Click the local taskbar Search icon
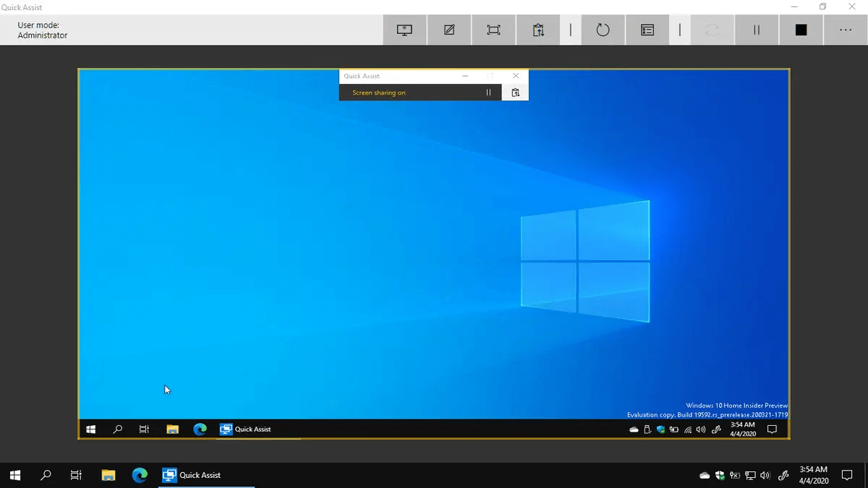868x488 pixels. pos(46,475)
